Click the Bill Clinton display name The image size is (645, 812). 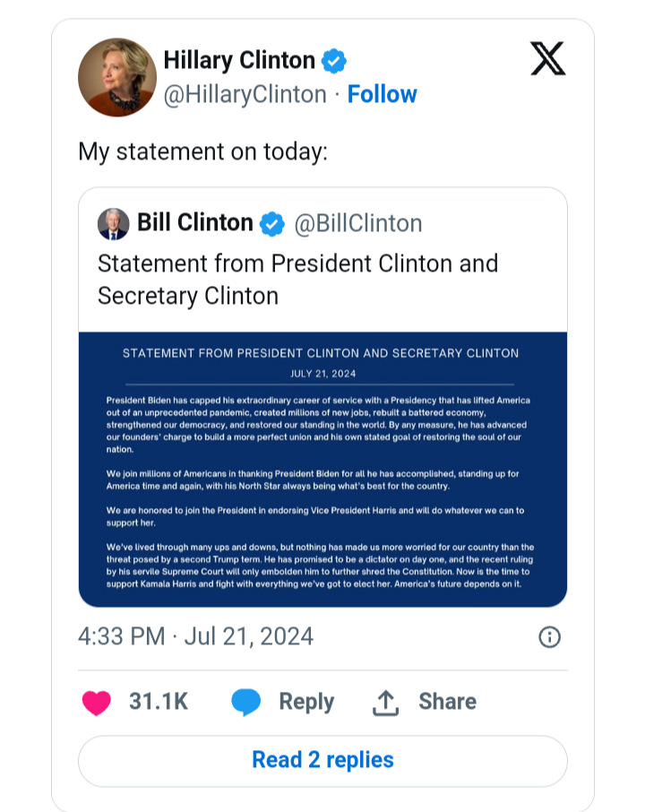195,222
